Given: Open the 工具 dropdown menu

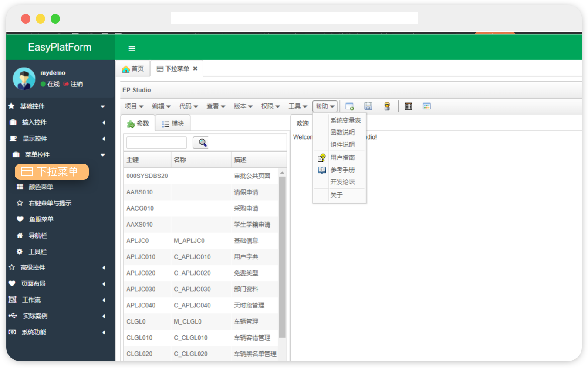Looking at the screenshot, I should coord(298,106).
